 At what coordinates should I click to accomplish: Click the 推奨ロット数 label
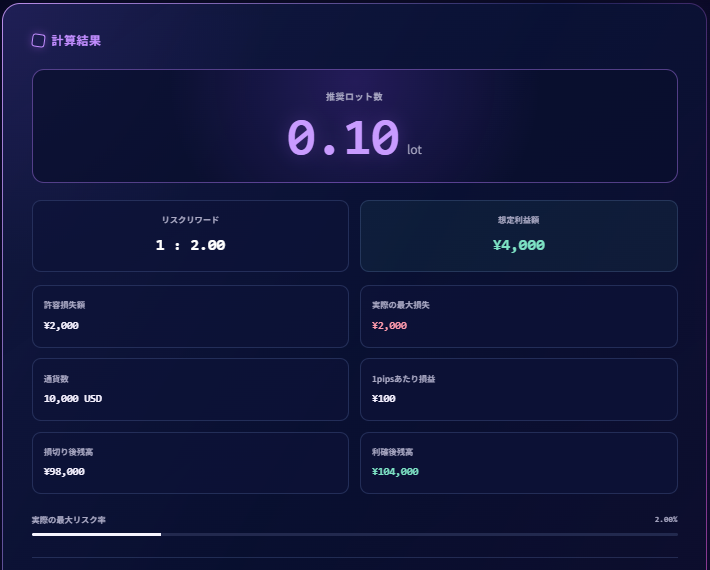354,96
